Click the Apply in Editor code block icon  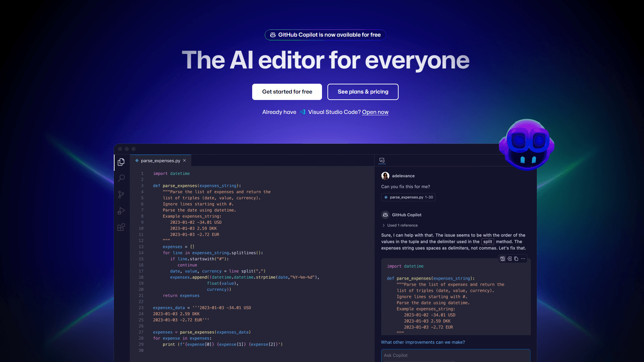point(502,259)
